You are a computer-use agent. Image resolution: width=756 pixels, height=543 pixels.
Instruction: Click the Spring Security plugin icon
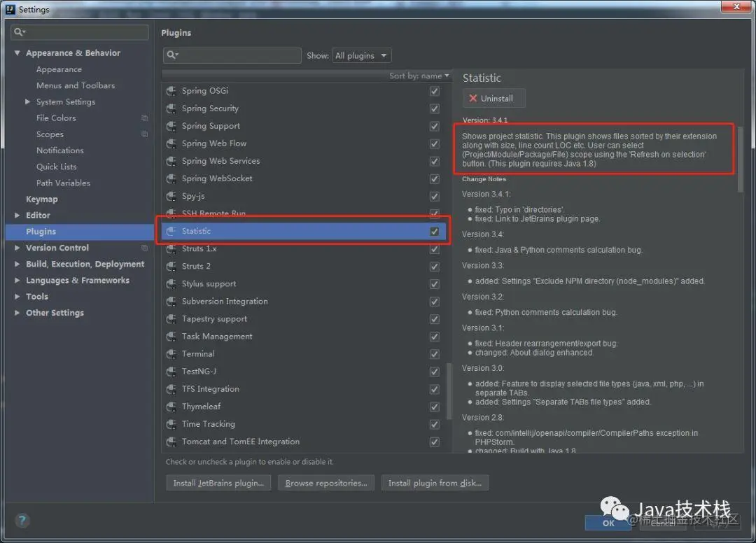coord(171,108)
